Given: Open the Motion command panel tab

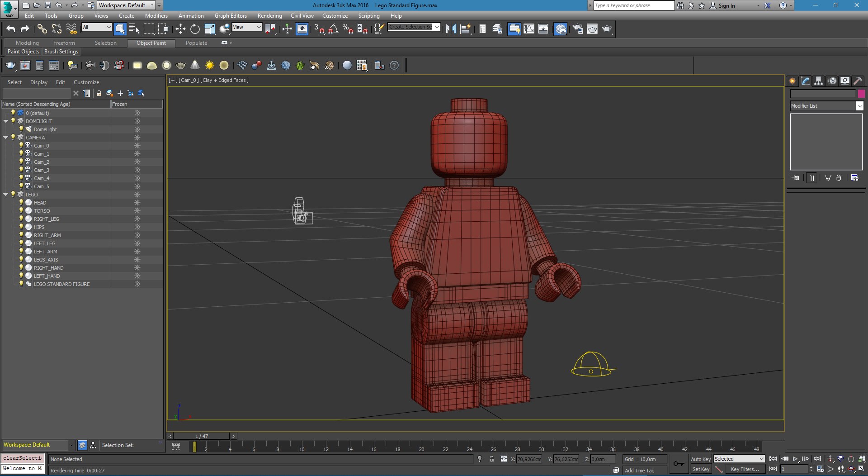Looking at the screenshot, I should (832, 81).
